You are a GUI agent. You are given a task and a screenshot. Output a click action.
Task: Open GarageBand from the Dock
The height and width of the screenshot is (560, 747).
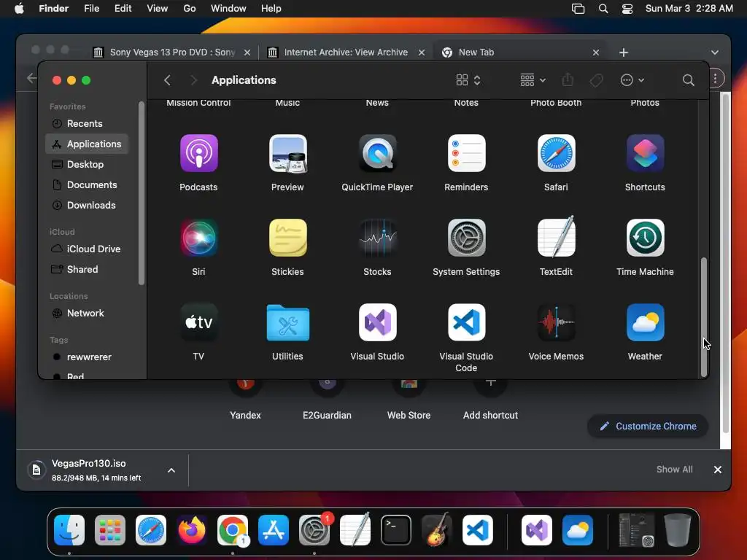point(436,529)
